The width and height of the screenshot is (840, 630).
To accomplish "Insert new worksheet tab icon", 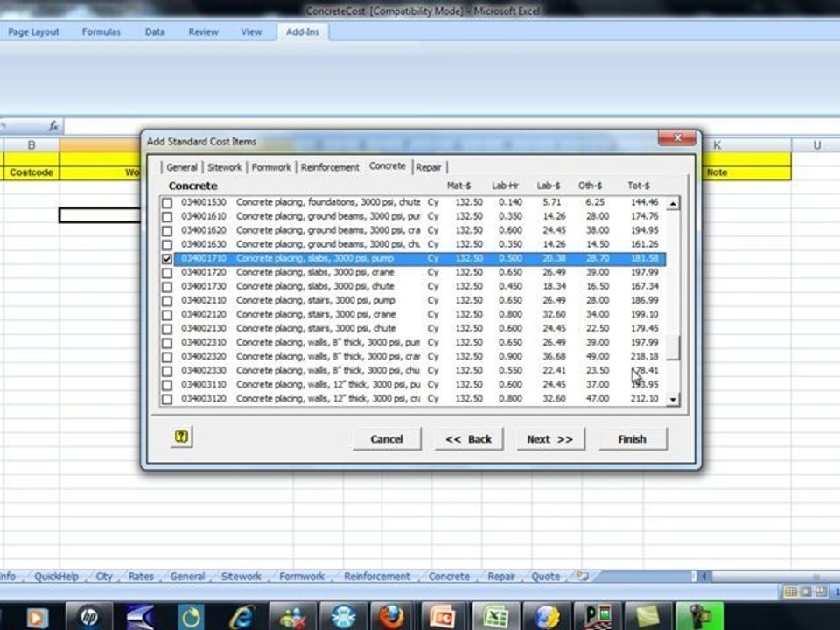I will (583, 576).
